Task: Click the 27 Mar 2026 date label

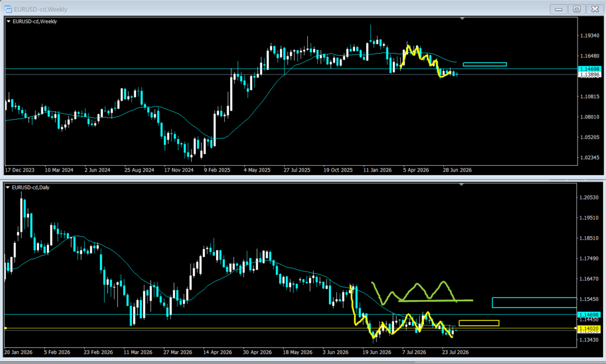Action: click(178, 352)
